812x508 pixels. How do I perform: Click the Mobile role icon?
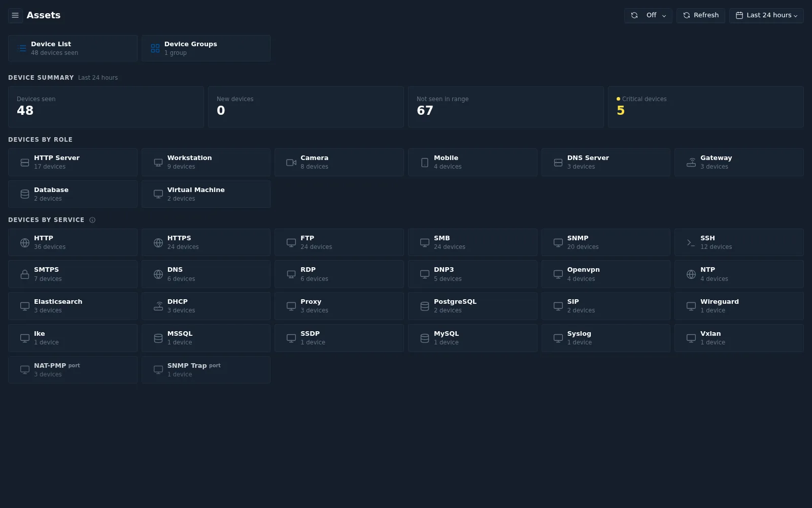click(x=425, y=163)
